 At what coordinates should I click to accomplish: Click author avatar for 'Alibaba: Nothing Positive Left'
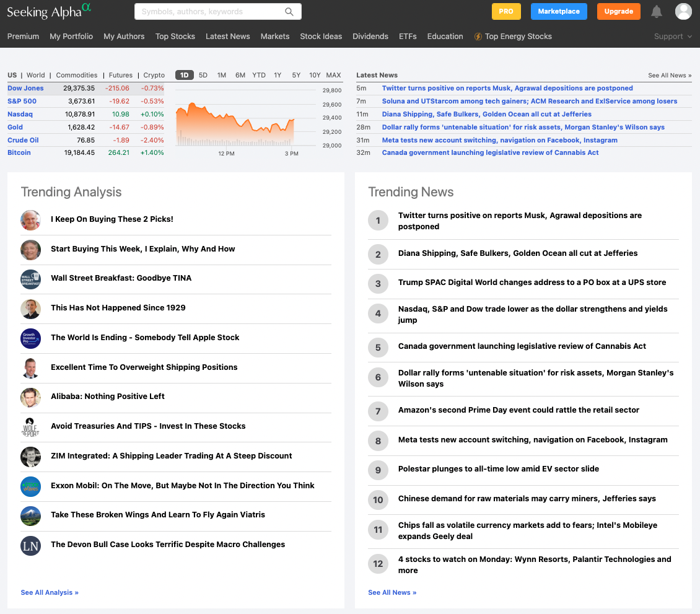click(31, 397)
